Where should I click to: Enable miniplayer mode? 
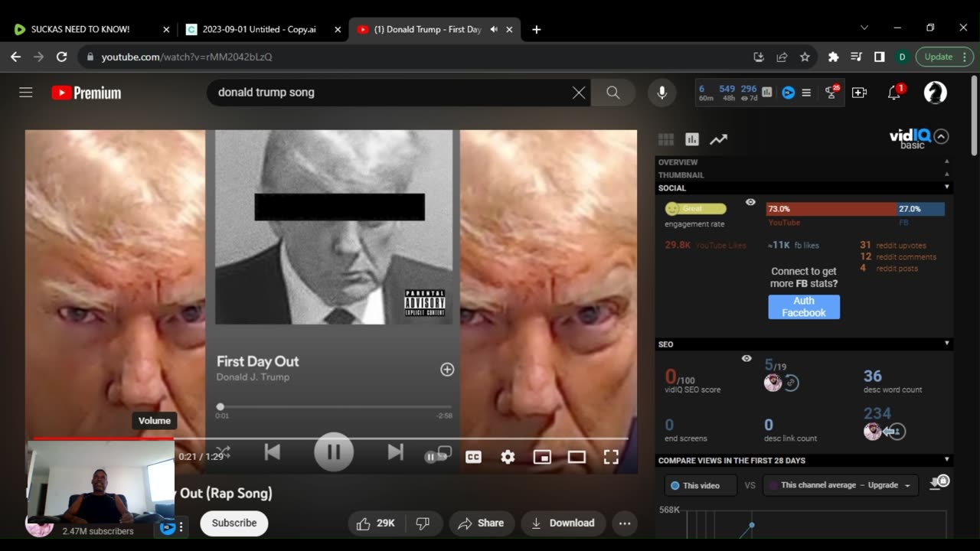542,457
